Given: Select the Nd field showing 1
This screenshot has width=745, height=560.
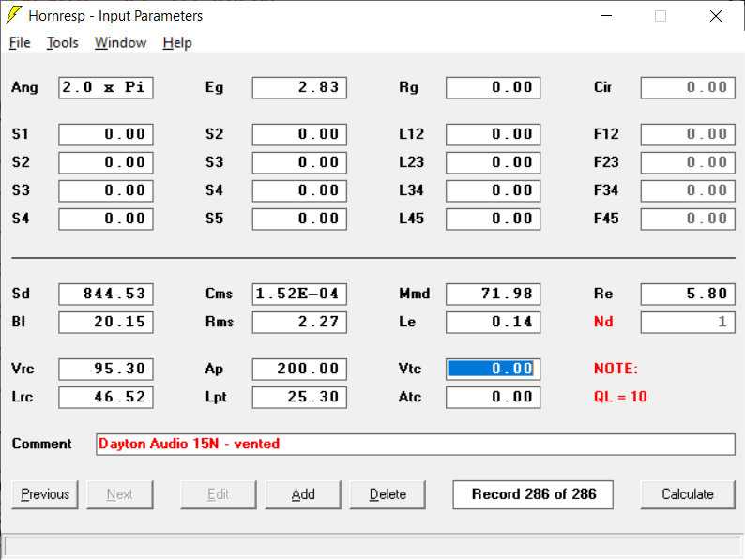Looking at the screenshot, I should pos(688,322).
